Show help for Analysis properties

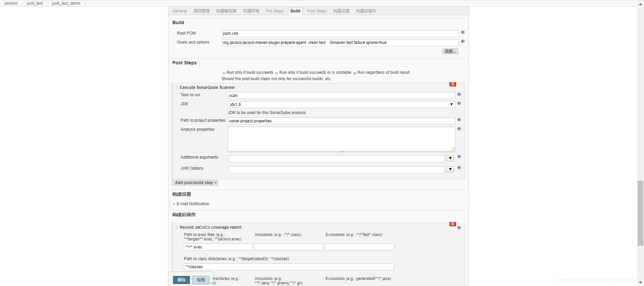[459, 129]
